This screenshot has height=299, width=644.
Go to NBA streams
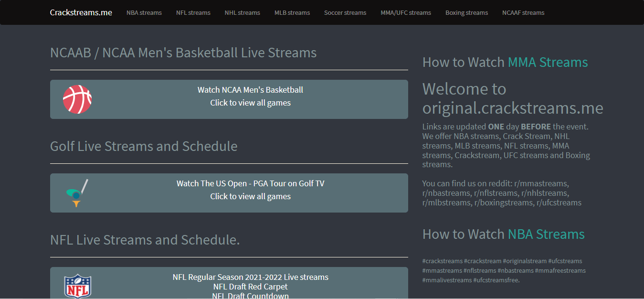144,13
